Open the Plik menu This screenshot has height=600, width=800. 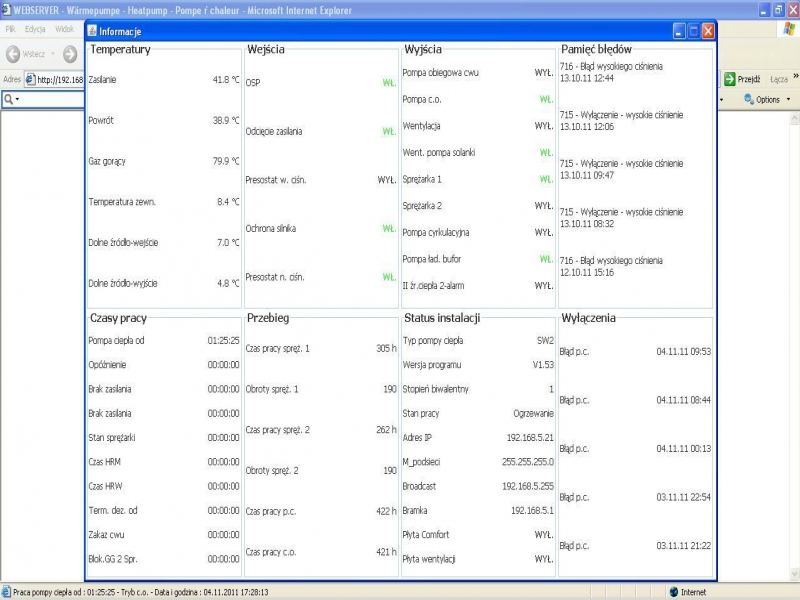[x=10, y=29]
